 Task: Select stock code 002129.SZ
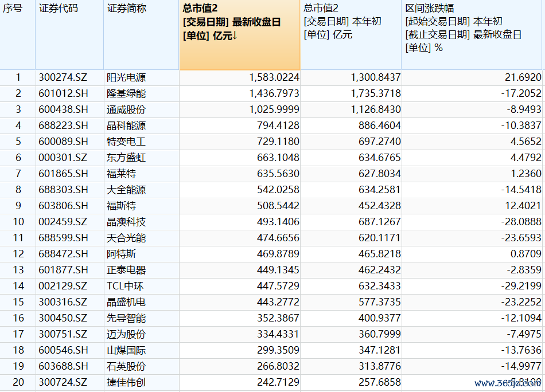click(x=63, y=286)
